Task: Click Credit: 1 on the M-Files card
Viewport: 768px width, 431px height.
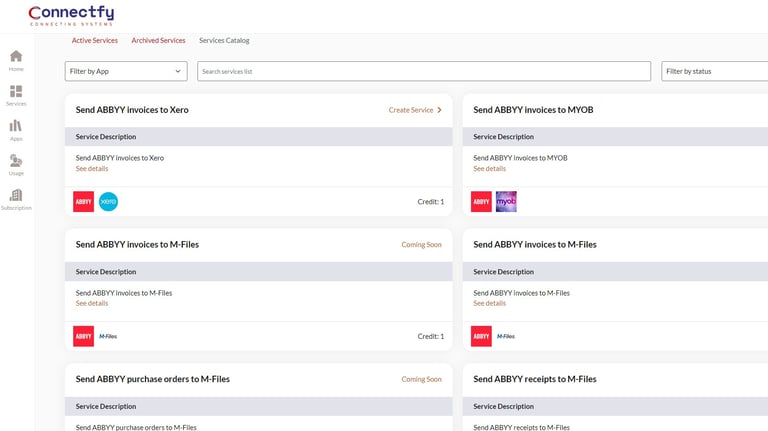Action: coord(431,336)
